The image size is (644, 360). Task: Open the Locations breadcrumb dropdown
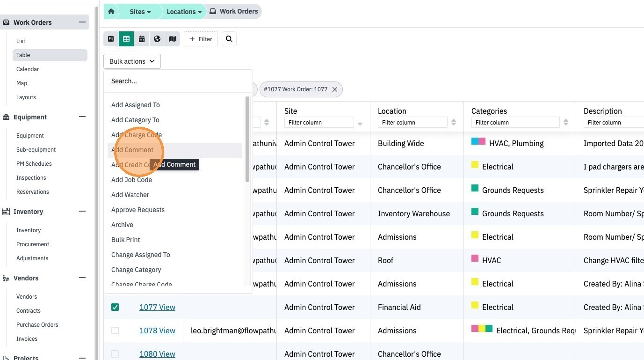pyautogui.click(x=184, y=12)
